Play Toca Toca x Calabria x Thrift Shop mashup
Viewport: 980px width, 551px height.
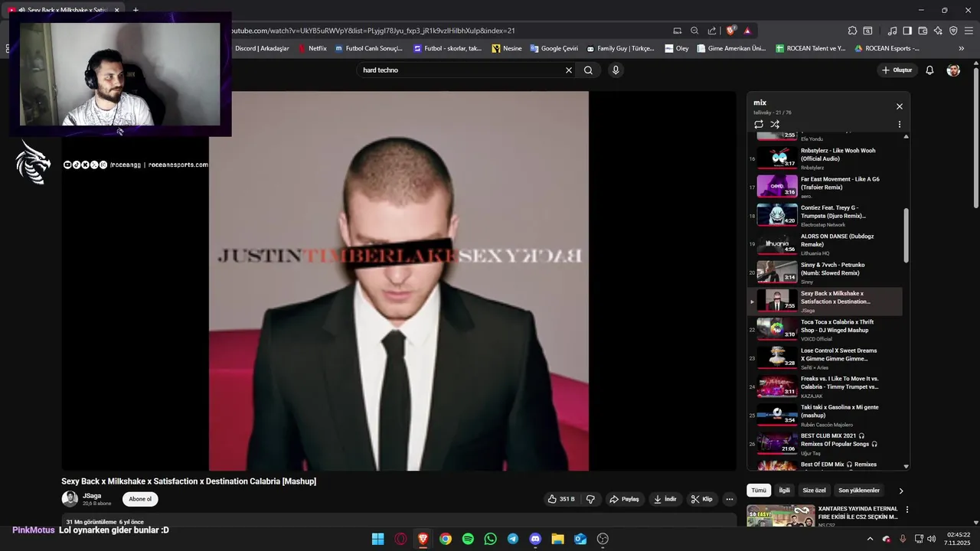[x=825, y=330]
